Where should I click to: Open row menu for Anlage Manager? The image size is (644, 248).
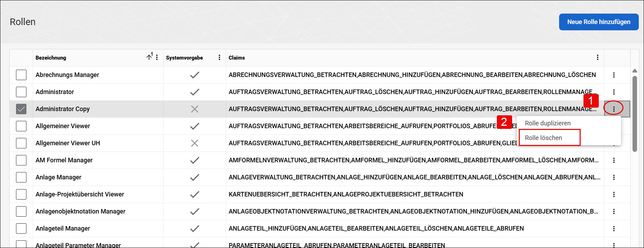click(614, 177)
